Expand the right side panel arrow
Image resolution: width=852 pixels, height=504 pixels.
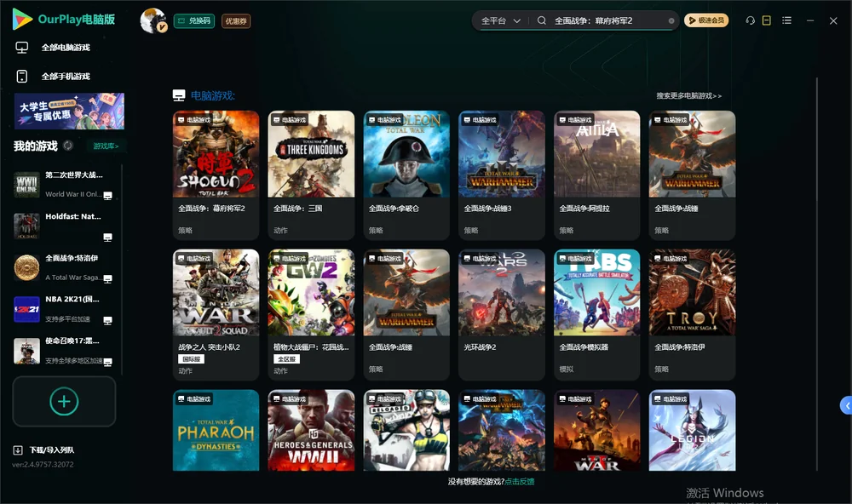(x=846, y=406)
